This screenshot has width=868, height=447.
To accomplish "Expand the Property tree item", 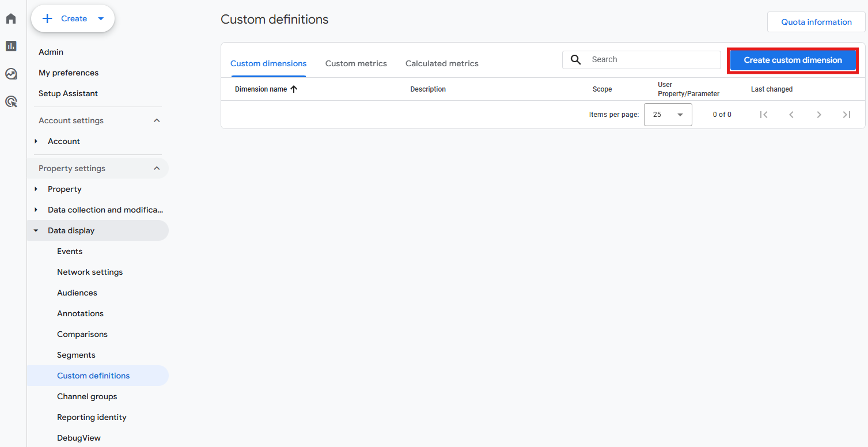I will tap(36, 189).
